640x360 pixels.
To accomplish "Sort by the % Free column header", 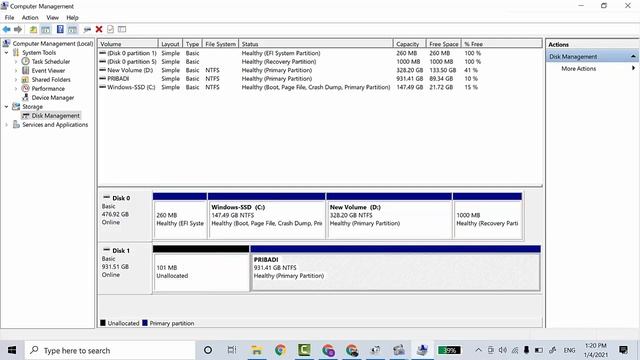I will point(502,44).
